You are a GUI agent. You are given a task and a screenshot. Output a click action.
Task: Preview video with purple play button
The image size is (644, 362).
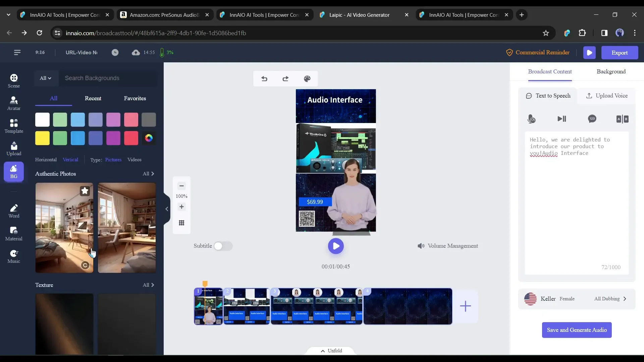tap(589, 53)
